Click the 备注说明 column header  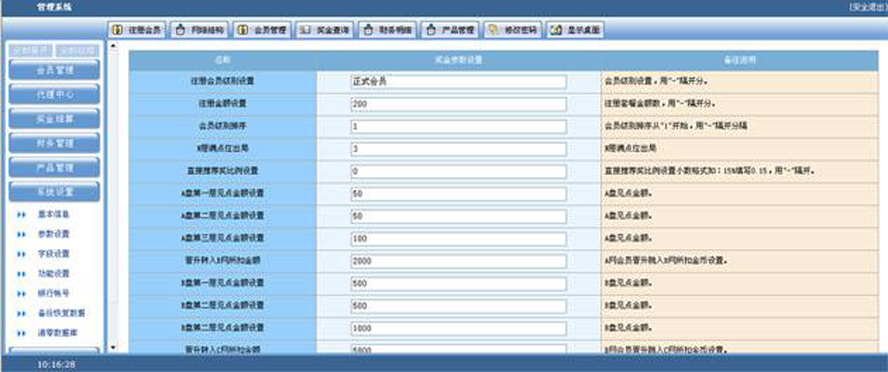[x=740, y=59]
